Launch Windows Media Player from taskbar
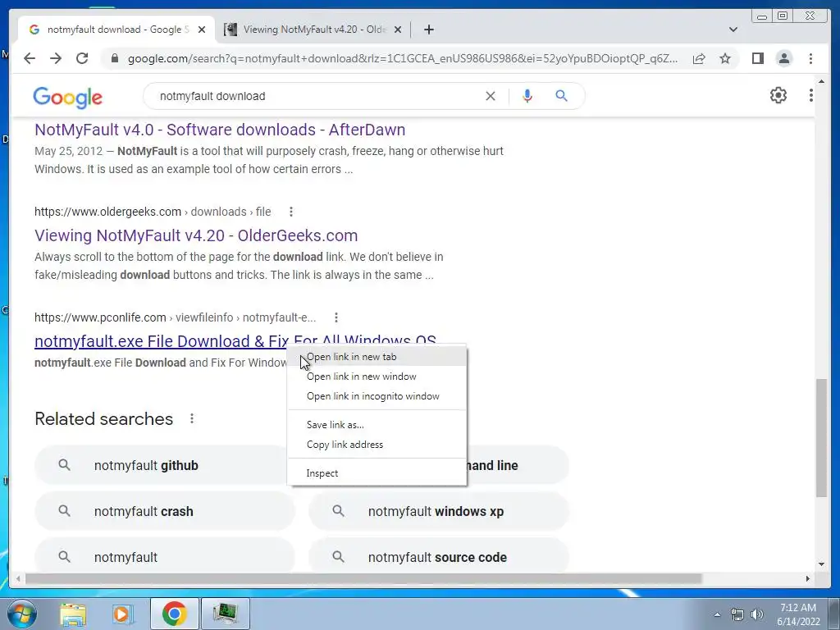 pos(122,614)
